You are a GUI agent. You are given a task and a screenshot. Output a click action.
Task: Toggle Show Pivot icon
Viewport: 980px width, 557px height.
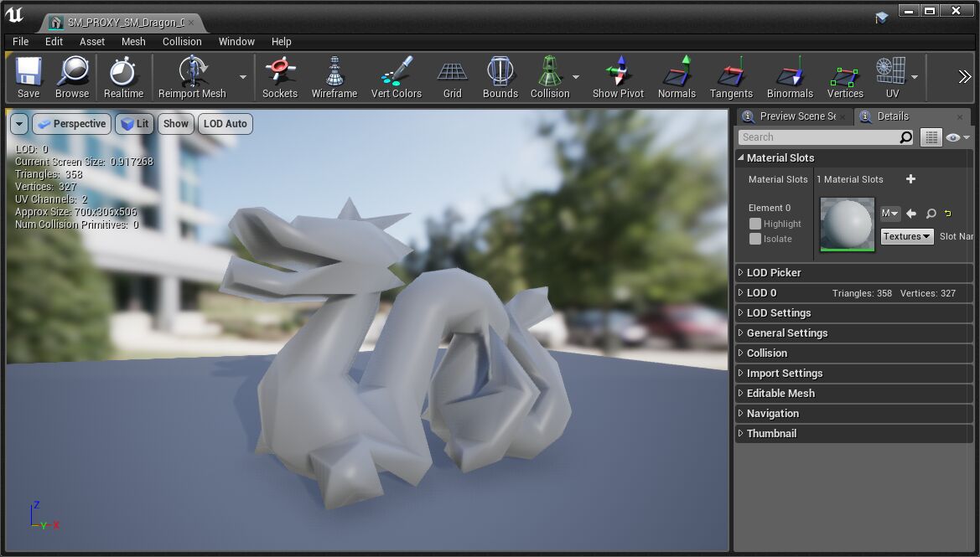coord(618,78)
